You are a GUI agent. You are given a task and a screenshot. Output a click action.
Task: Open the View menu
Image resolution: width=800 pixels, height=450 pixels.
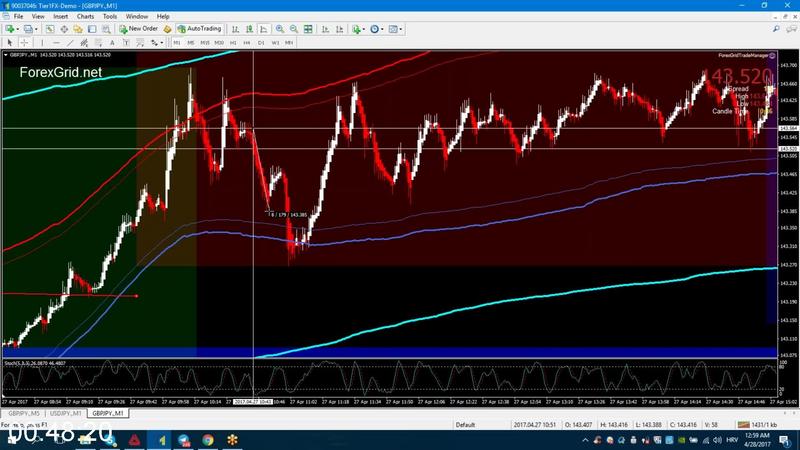tap(38, 16)
